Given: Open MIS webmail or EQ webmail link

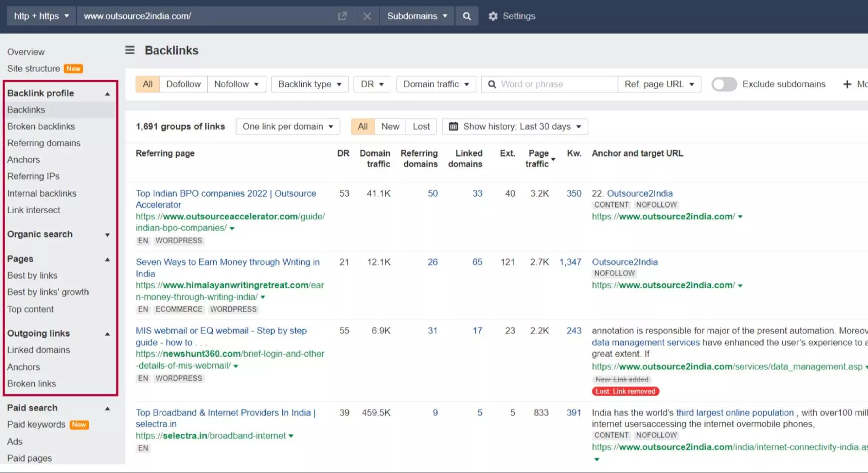Looking at the screenshot, I should 221,336.
